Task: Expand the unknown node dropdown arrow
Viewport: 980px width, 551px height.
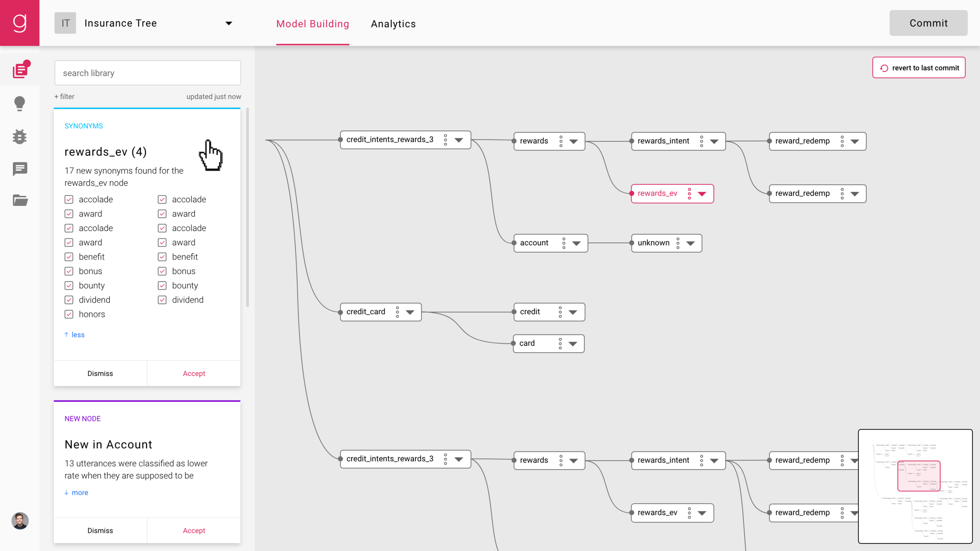Action: (690, 243)
